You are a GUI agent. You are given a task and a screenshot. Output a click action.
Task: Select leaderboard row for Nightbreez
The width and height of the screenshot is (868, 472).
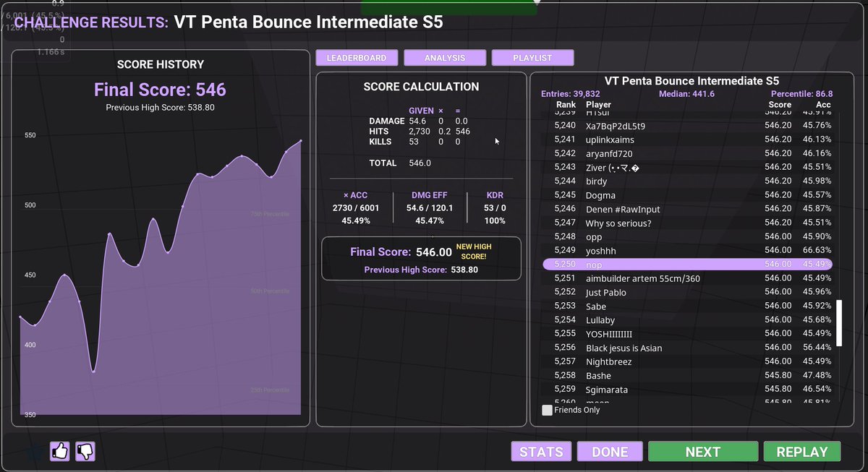coord(687,361)
